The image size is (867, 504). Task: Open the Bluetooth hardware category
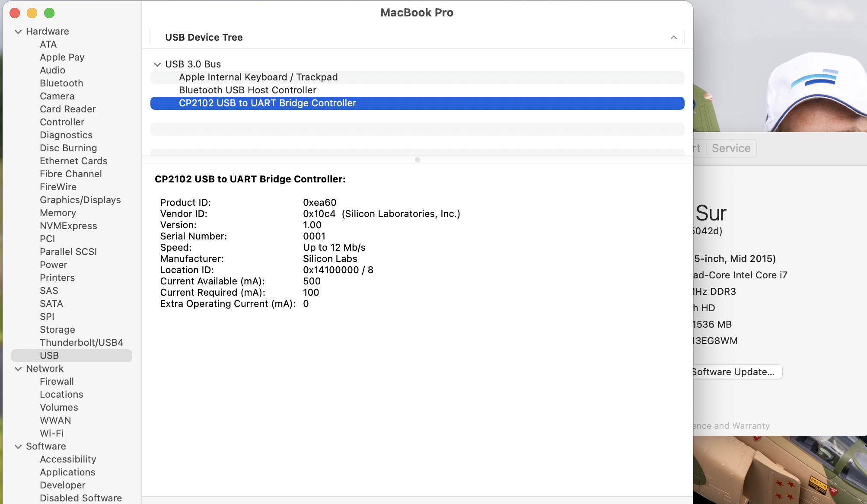point(61,83)
